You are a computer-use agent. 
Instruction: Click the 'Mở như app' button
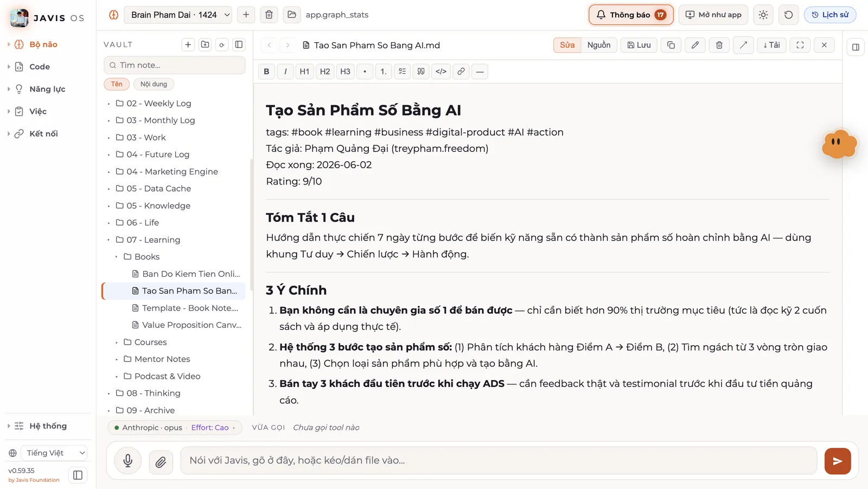pos(713,15)
